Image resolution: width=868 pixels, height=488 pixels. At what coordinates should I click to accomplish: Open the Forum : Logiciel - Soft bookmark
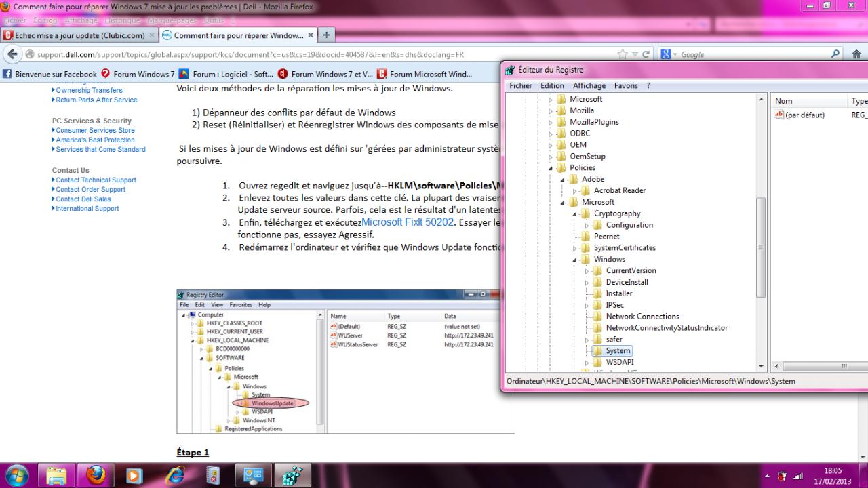226,74
